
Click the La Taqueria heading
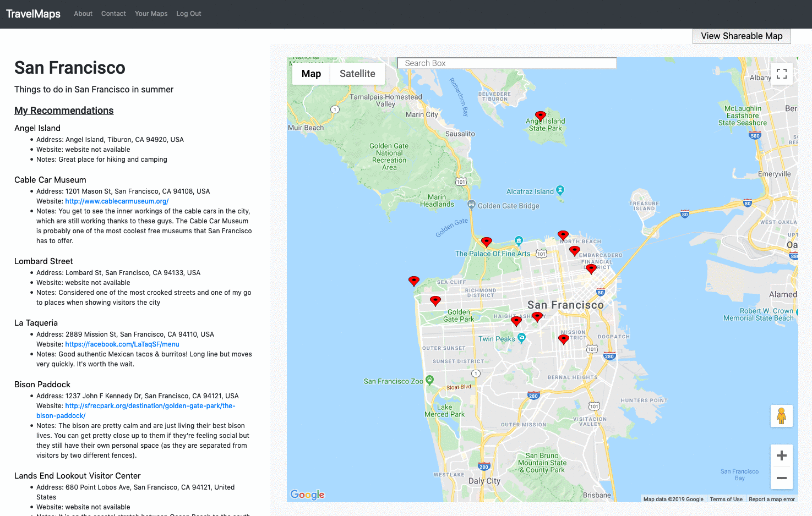[x=36, y=323]
